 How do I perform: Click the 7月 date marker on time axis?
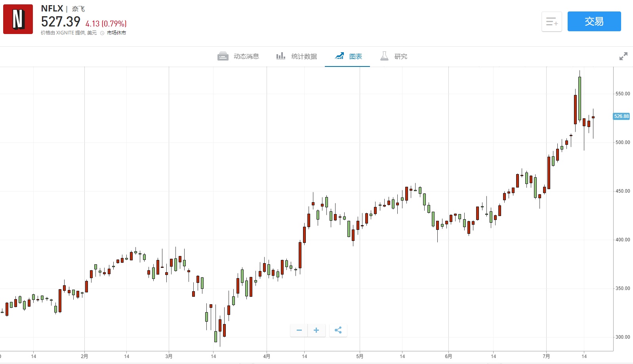(546, 356)
